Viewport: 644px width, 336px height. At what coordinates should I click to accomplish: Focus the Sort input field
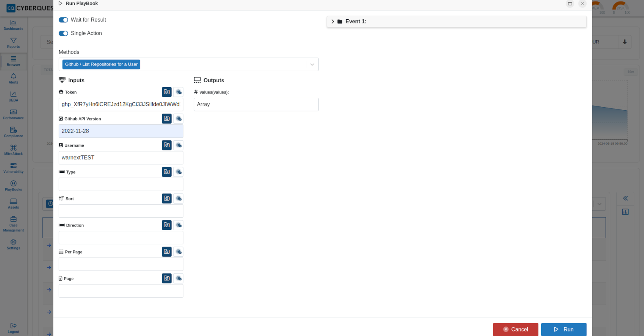tap(121, 211)
